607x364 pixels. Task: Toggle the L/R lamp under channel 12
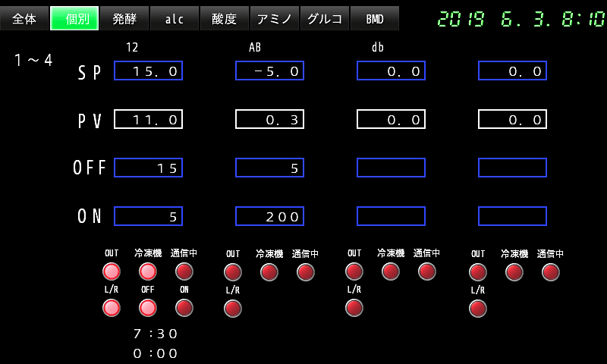(x=112, y=307)
